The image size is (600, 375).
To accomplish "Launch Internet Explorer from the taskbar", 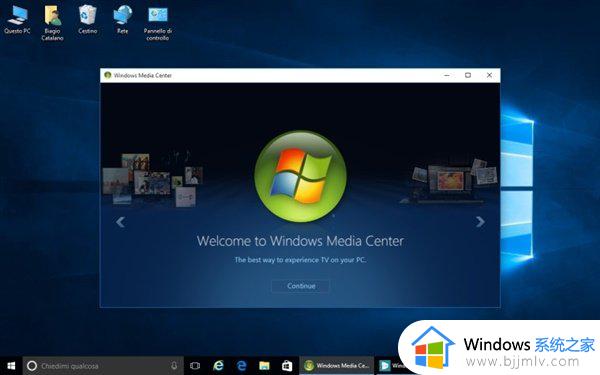I will click(218, 366).
